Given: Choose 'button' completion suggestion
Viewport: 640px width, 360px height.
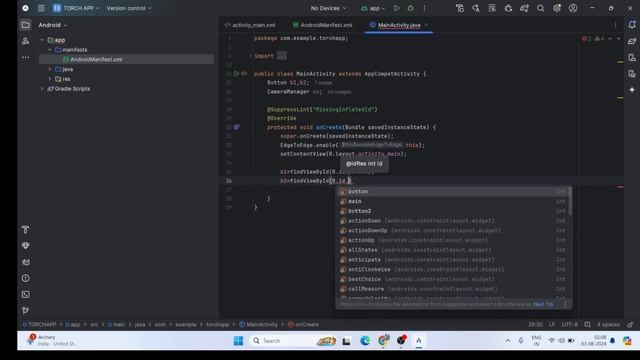Looking at the screenshot, I should pyautogui.click(x=453, y=191).
